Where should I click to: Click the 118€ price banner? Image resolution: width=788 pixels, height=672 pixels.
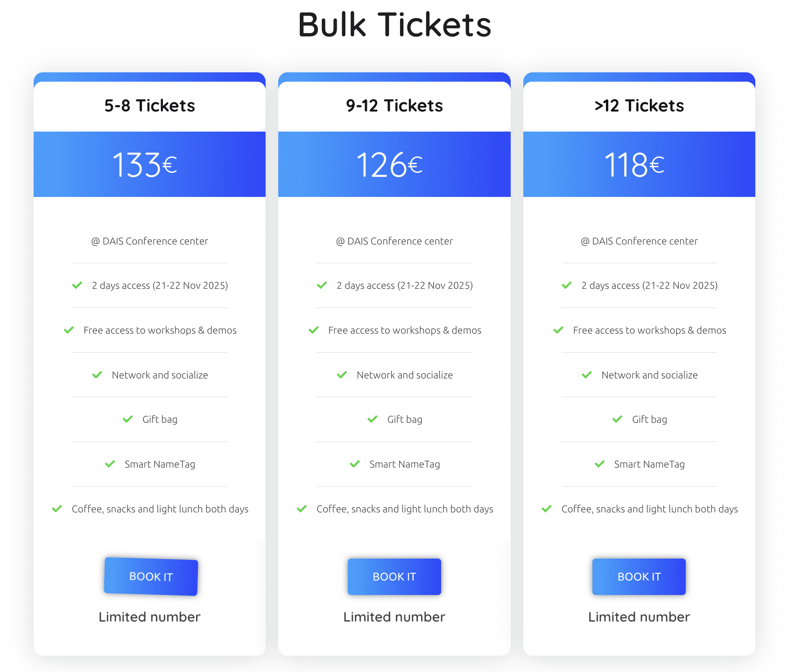coord(639,164)
